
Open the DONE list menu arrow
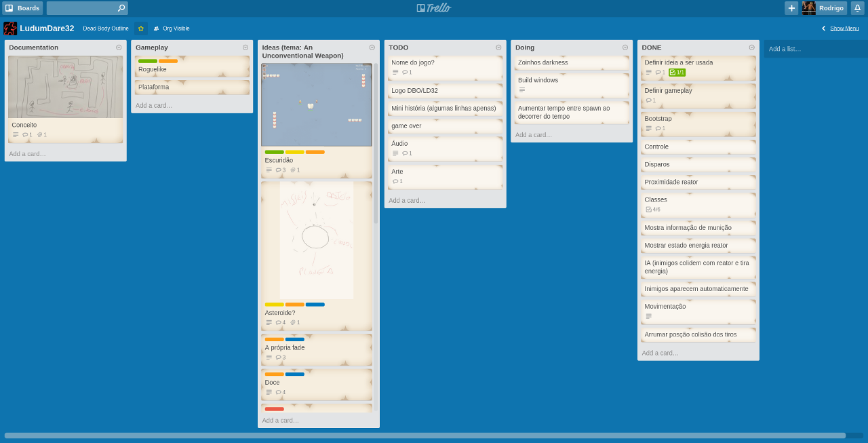[751, 47]
